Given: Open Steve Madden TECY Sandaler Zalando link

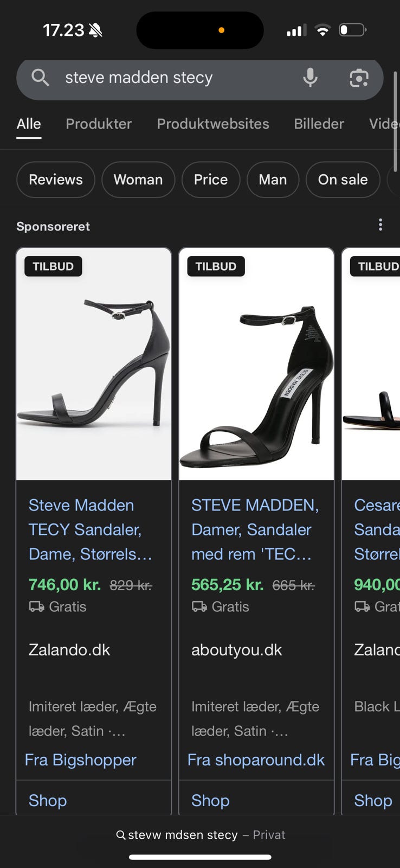Looking at the screenshot, I should click(x=91, y=529).
